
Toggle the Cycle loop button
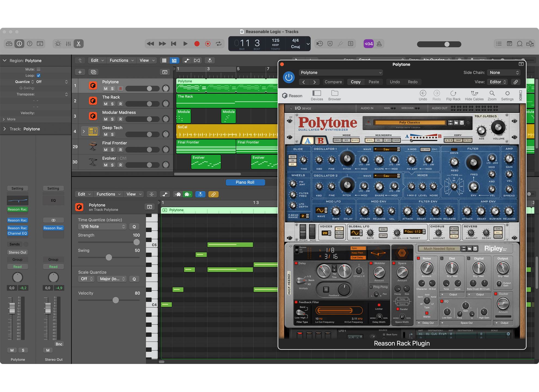[219, 44]
